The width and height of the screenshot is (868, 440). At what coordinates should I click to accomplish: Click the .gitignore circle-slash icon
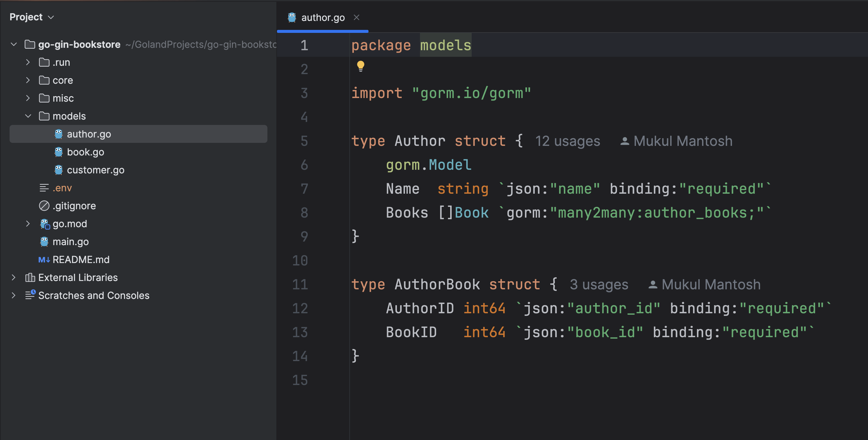click(44, 206)
